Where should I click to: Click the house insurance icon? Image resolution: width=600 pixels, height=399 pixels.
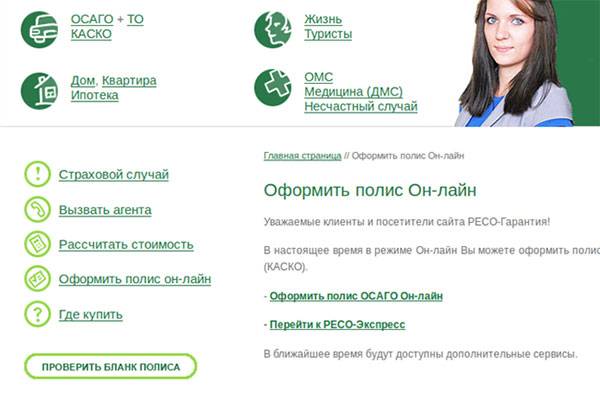pyautogui.click(x=39, y=91)
